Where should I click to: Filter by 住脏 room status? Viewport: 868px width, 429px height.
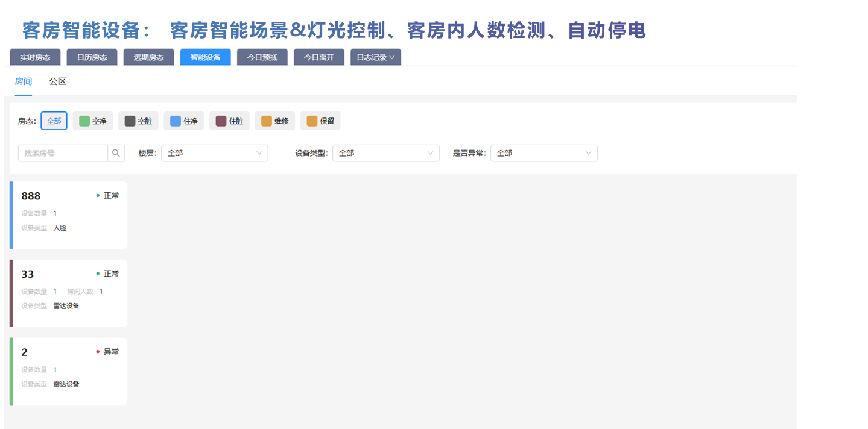click(x=229, y=121)
